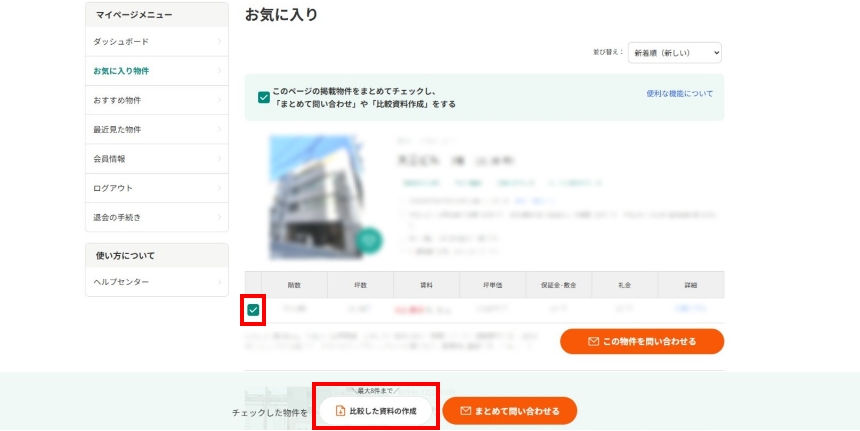Screen dimensions: 860x431
Task: Click envelope icon in この物件を問い合わせる button
Action: (593, 342)
